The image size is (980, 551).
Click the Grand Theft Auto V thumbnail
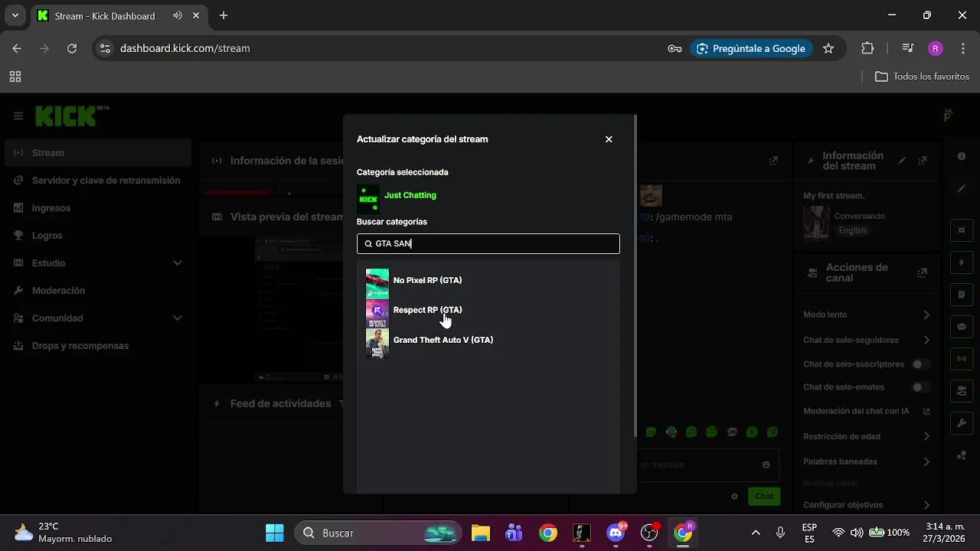point(377,344)
